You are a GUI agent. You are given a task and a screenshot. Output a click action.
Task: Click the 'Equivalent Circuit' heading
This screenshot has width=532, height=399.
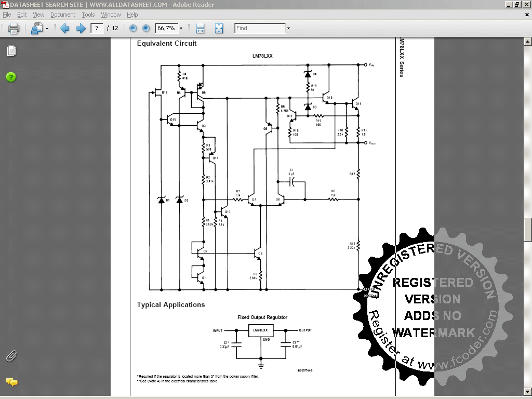coord(167,44)
